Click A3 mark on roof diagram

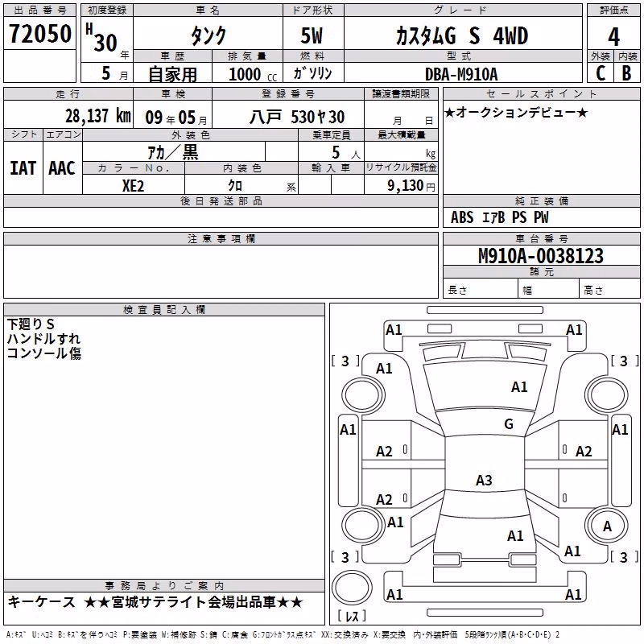click(x=484, y=480)
